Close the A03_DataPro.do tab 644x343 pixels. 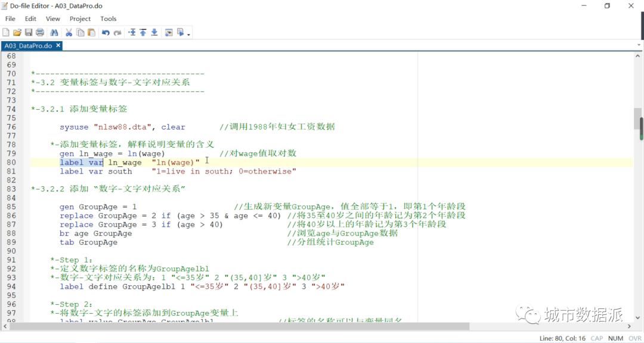point(58,45)
